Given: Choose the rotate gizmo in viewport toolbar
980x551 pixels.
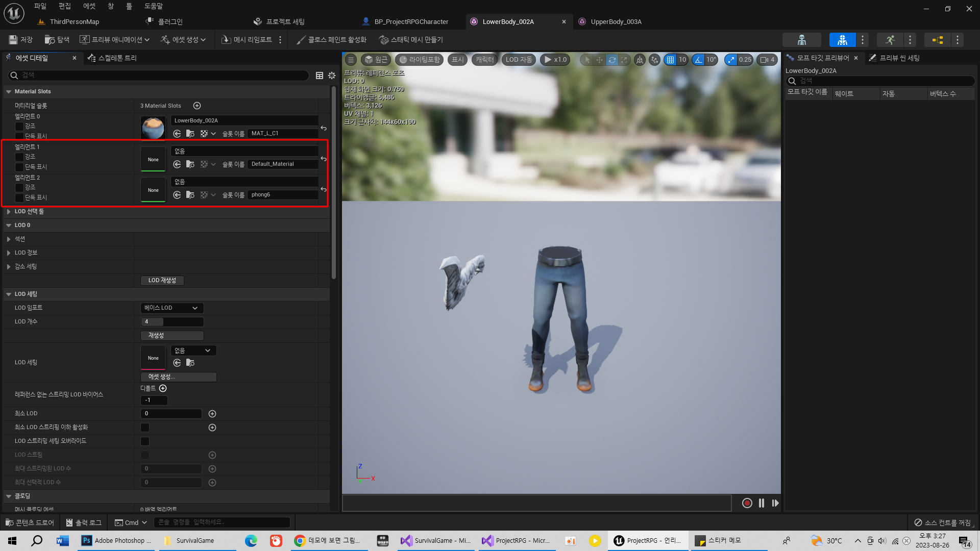Looking at the screenshot, I should click(x=612, y=60).
